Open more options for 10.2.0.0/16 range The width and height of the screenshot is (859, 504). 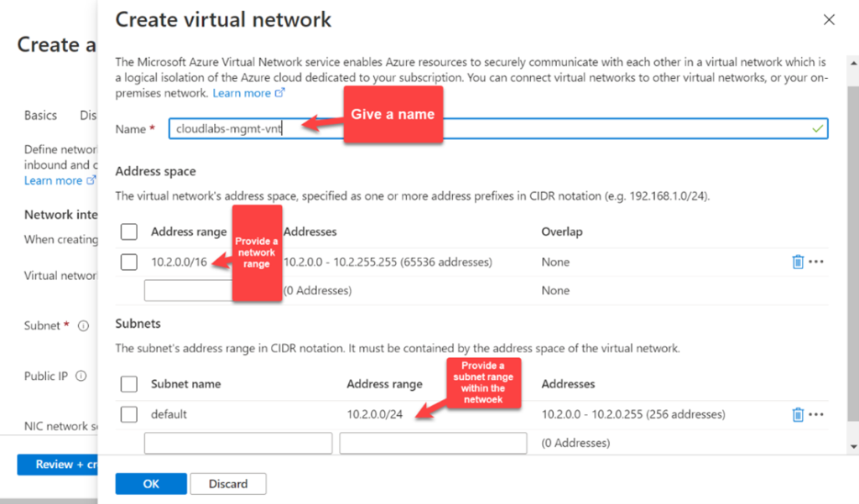point(816,262)
